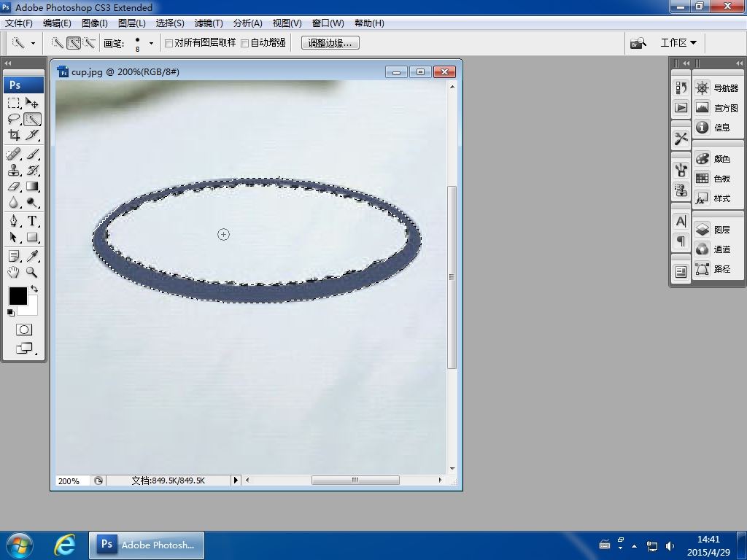Viewport: 747px width, 560px height.
Task: Open the 导航器 panel
Action: click(716, 88)
